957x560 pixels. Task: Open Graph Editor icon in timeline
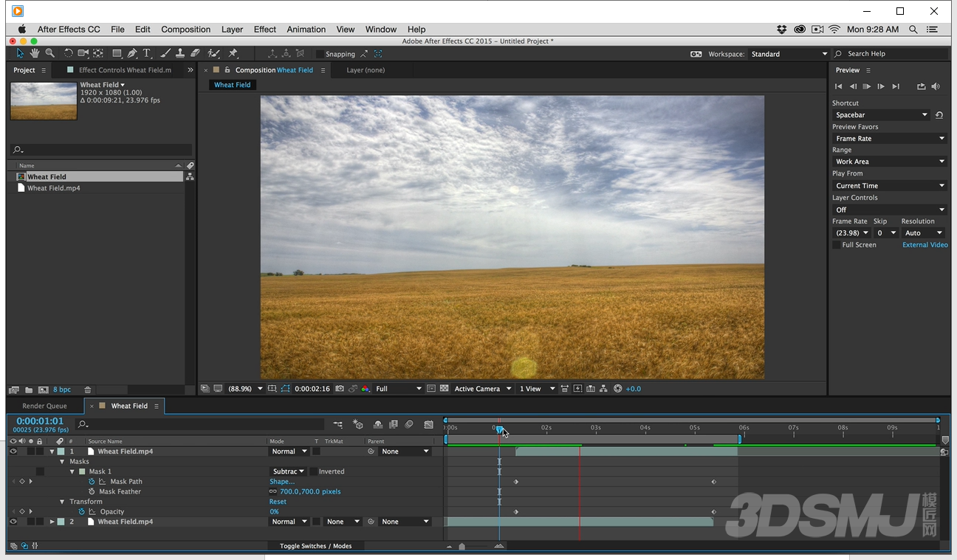(x=428, y=424)
